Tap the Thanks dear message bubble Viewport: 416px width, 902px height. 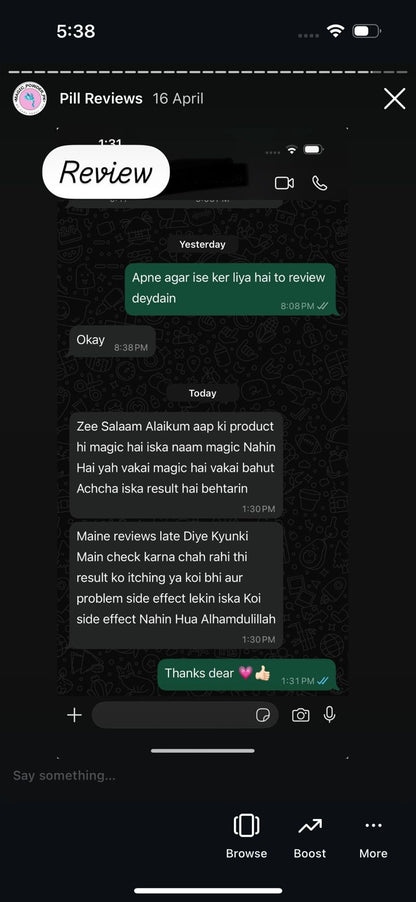pyautogui.click(x=246, y=675)
